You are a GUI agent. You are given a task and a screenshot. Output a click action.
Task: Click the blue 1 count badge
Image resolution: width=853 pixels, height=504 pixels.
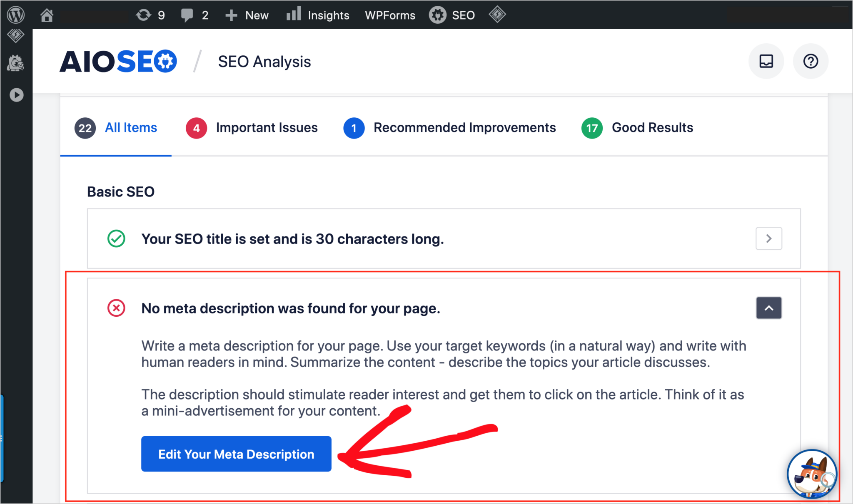[354, 128]
